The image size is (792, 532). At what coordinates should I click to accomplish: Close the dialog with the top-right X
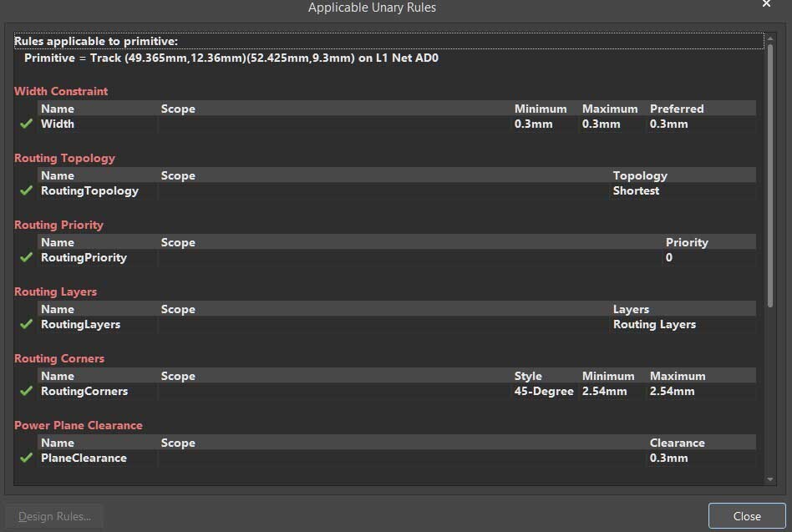766,5
